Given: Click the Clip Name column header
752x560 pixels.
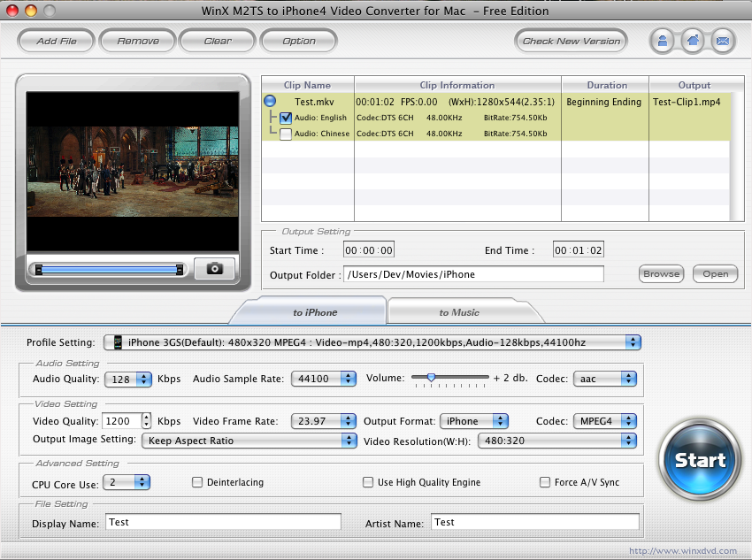Looking at the screenshot, I should [x=307, y=85].
